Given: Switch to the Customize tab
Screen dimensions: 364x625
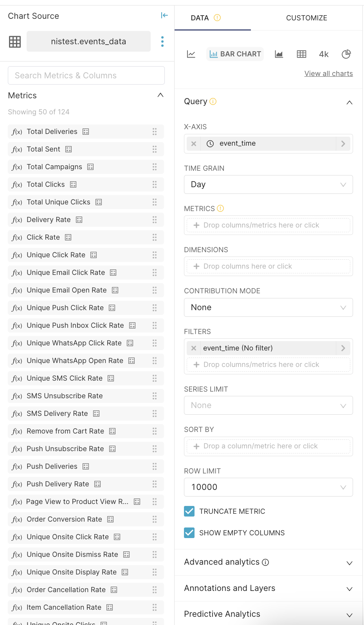Looking at the screenshot, I should pos(306,18).
